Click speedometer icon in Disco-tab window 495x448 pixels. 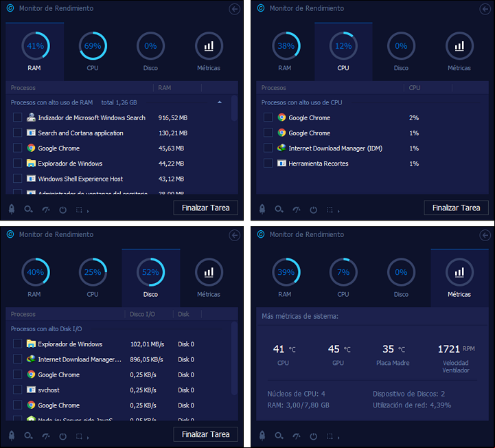(x=46, y=436)
